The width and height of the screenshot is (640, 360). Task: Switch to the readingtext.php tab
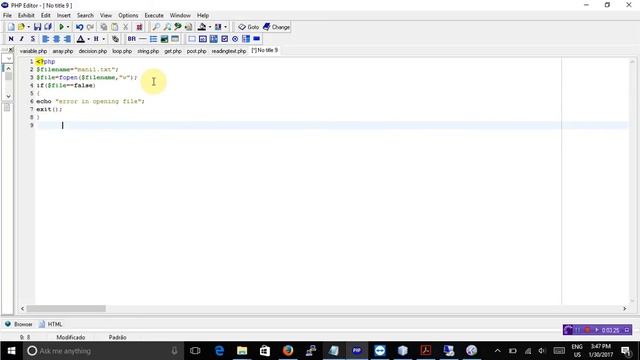[229, 51]
